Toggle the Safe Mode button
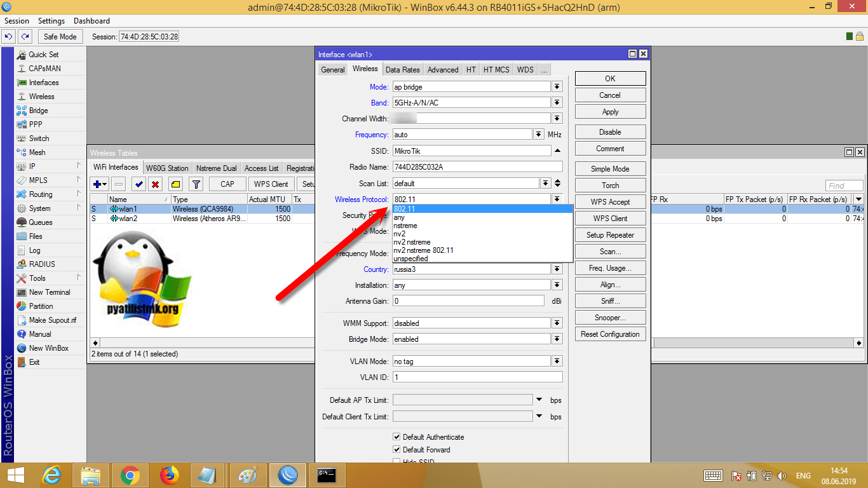This screenshot has width=868, height=488. [60, 37]
